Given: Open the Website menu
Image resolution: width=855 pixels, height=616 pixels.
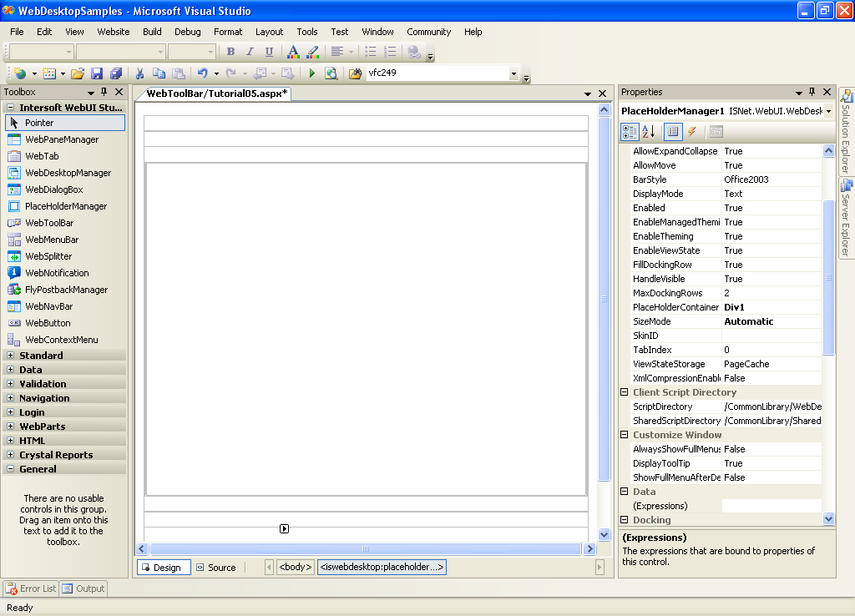Looking at the screenshot, I should pos(113,32).
